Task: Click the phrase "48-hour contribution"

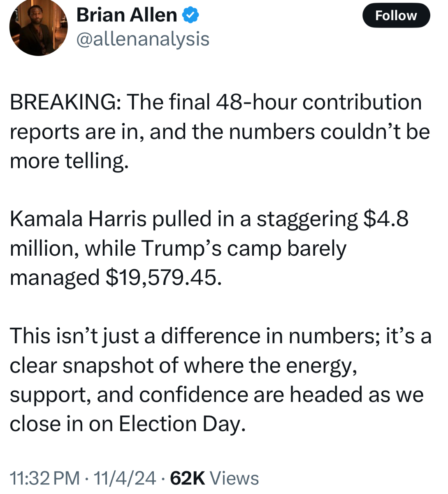Action: [x=319, y=102]
